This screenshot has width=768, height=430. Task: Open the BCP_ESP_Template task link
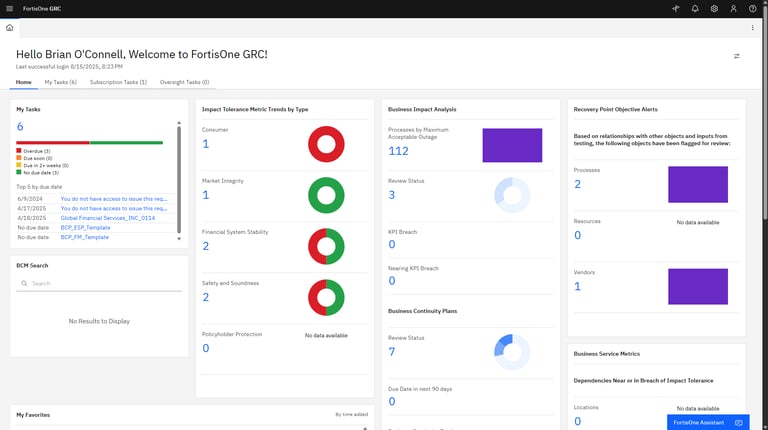84,227
